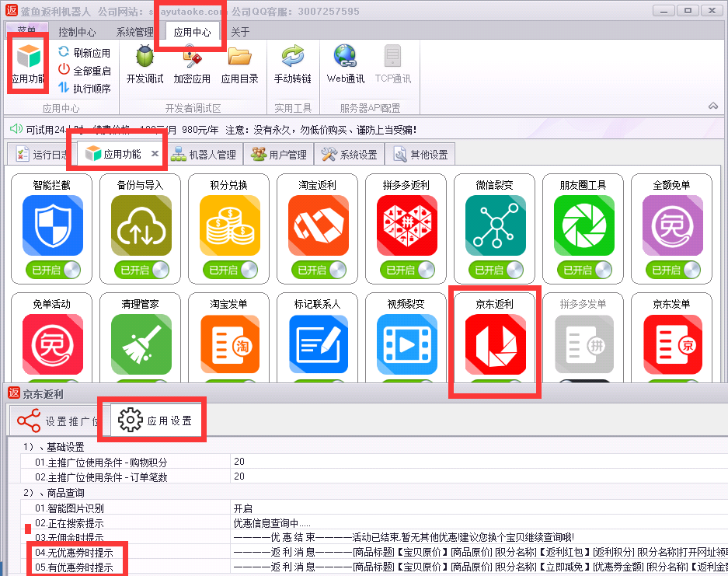Open 免单活动 app icon

53,344
